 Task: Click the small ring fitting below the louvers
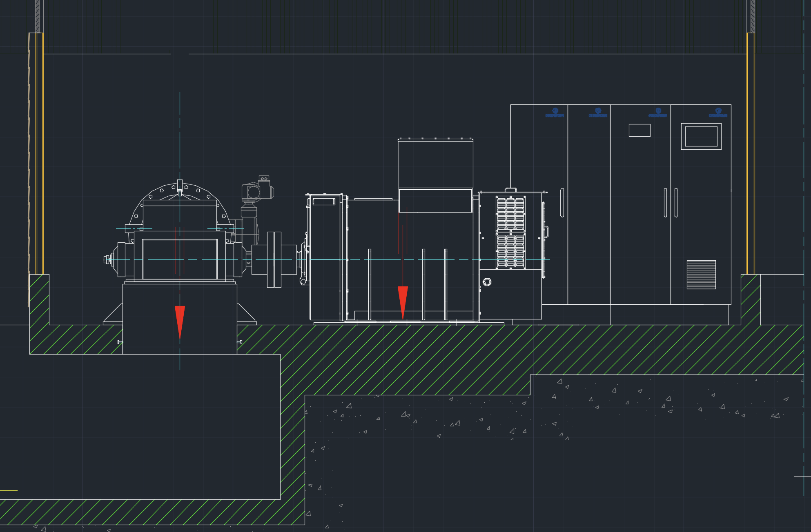487,282
